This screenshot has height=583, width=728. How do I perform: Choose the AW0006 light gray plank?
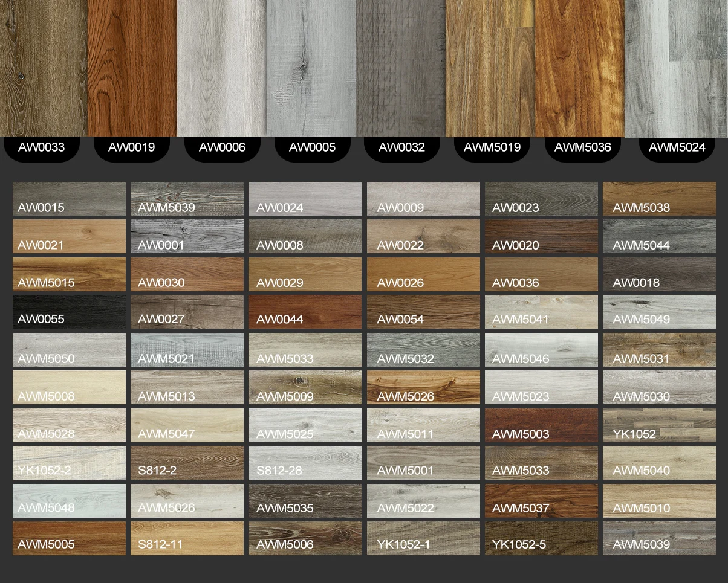pos(221,68)
